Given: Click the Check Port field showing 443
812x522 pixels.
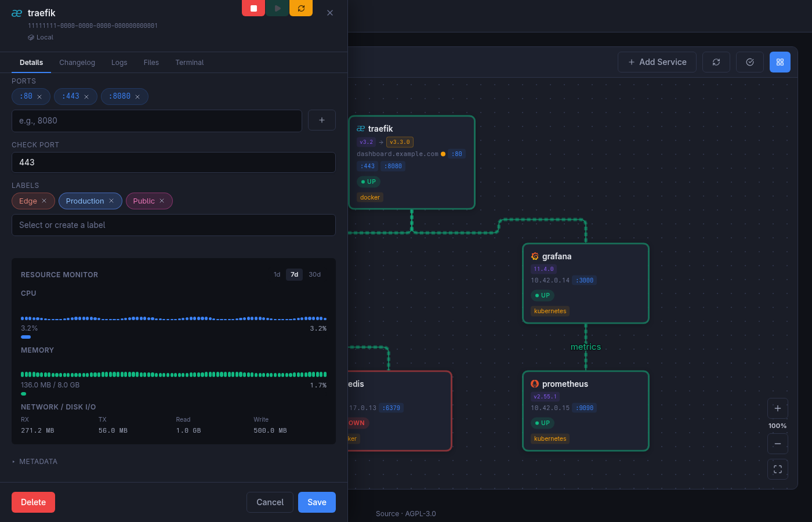Looking at the screenshot, I should (173, 162).
